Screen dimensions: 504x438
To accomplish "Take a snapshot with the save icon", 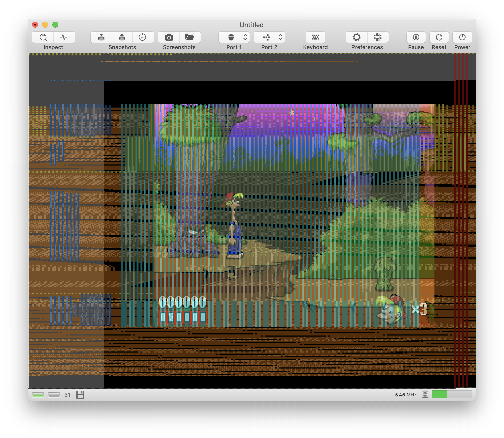I will click(101, 37).
